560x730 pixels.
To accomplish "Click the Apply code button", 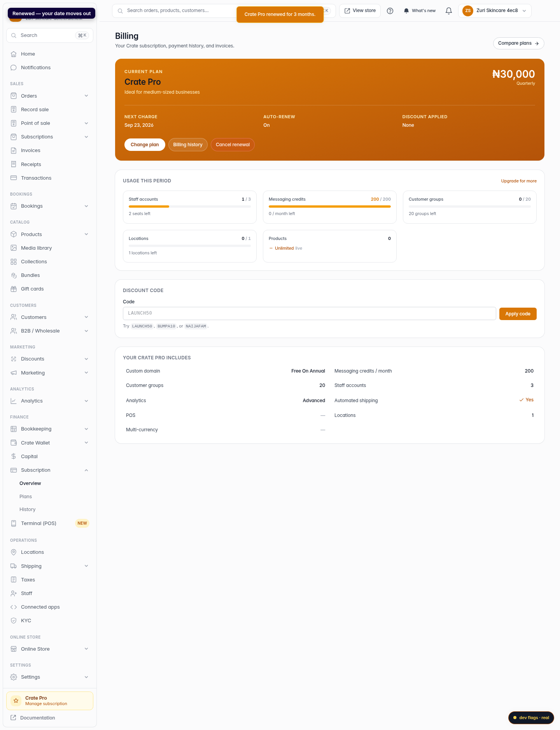I will point(518,314).
